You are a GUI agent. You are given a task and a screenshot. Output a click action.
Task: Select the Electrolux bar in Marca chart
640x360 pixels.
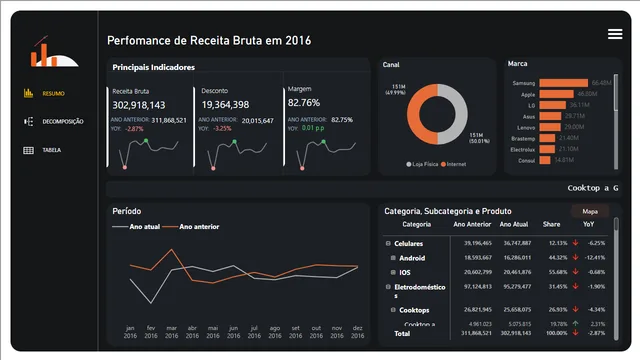tap(547, 149)
